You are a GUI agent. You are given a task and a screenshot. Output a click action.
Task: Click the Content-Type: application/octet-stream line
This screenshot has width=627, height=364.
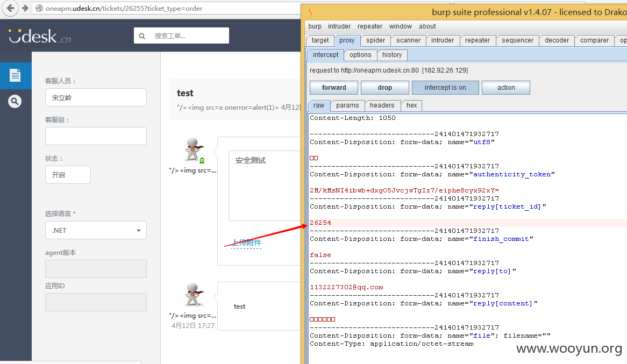[x=391, y=344]
